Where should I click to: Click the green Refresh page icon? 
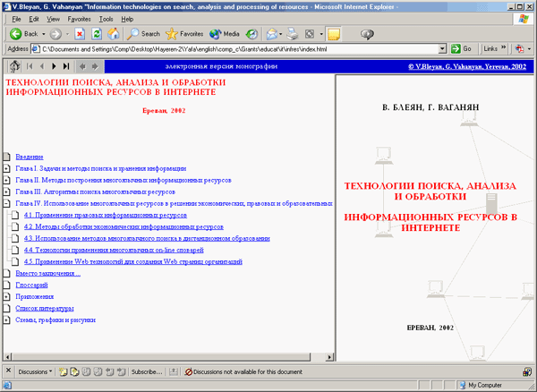(x=97, y=33)
